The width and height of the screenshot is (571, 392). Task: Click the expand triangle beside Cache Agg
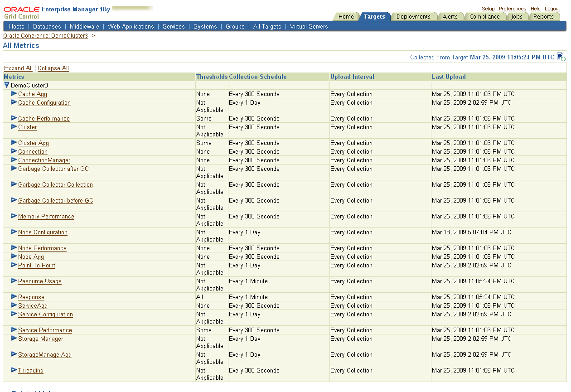[14, 94]
